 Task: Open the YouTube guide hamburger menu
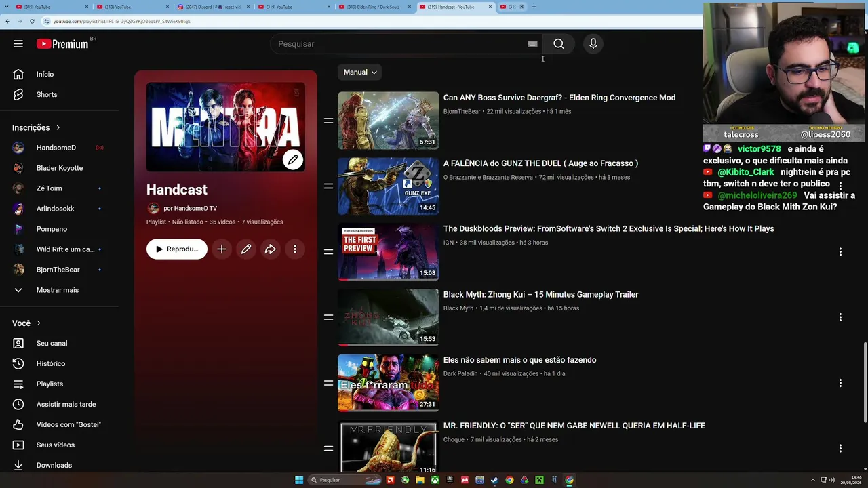point(18,44)
